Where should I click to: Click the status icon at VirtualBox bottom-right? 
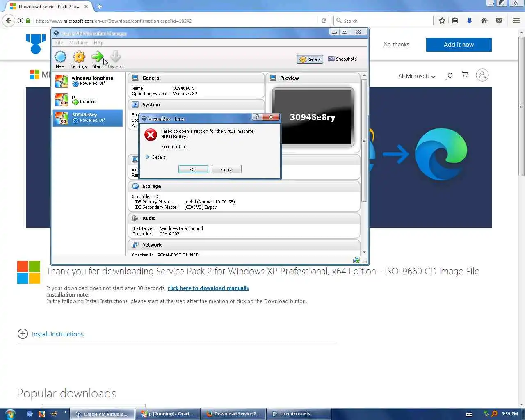coord(356,260)
